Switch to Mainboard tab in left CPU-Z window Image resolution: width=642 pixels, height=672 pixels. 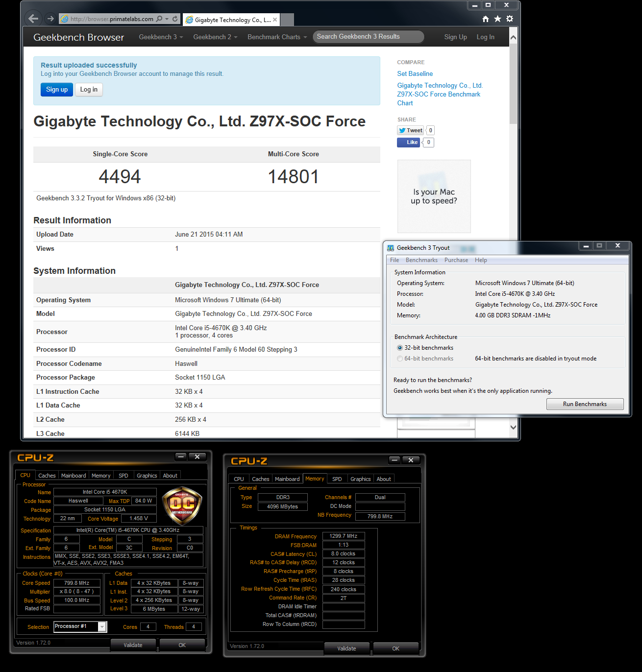click(74, 476)
